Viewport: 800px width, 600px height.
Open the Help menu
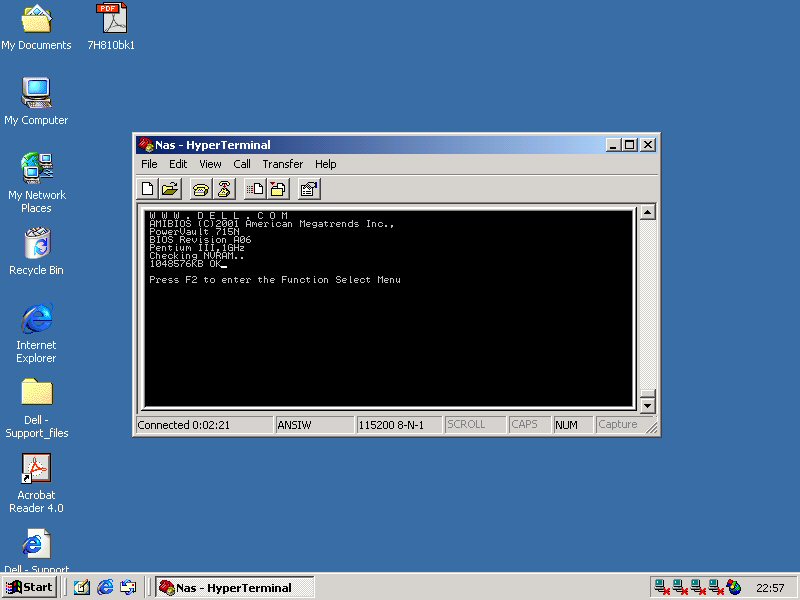pyautogui.click(x=326, y=164)
